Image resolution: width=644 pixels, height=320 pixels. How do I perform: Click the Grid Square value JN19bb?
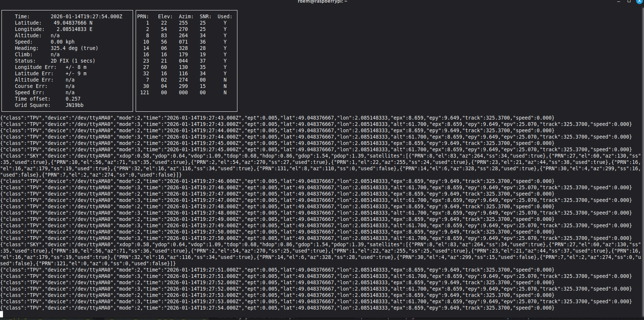coord(74,105)
